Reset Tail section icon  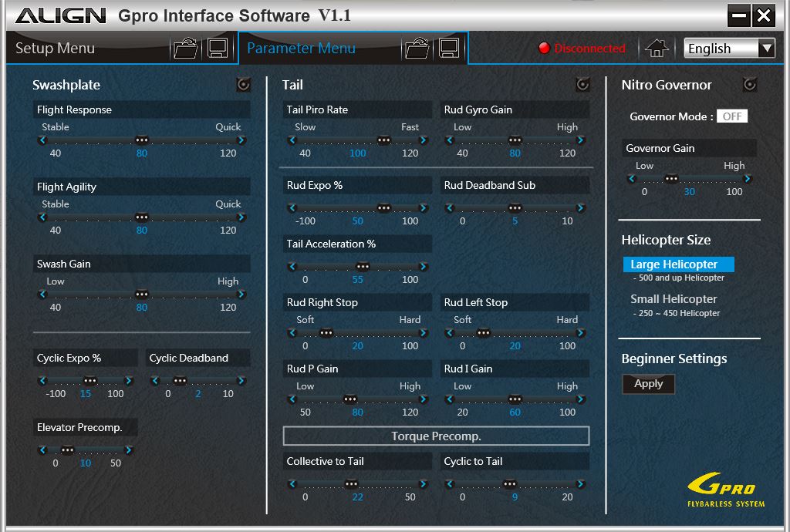tap(583, 85)
